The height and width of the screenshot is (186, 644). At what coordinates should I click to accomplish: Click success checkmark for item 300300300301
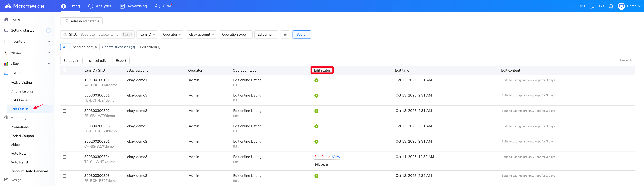316,96
